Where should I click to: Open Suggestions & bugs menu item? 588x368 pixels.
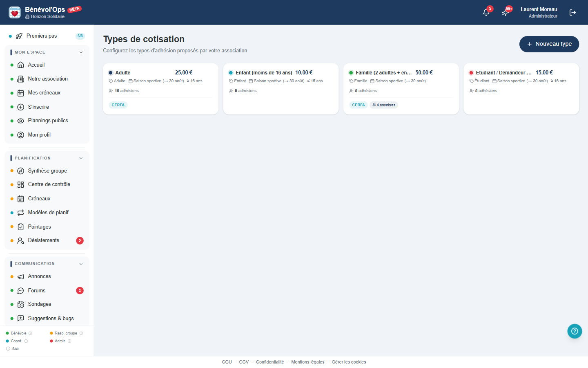point(47,319)
